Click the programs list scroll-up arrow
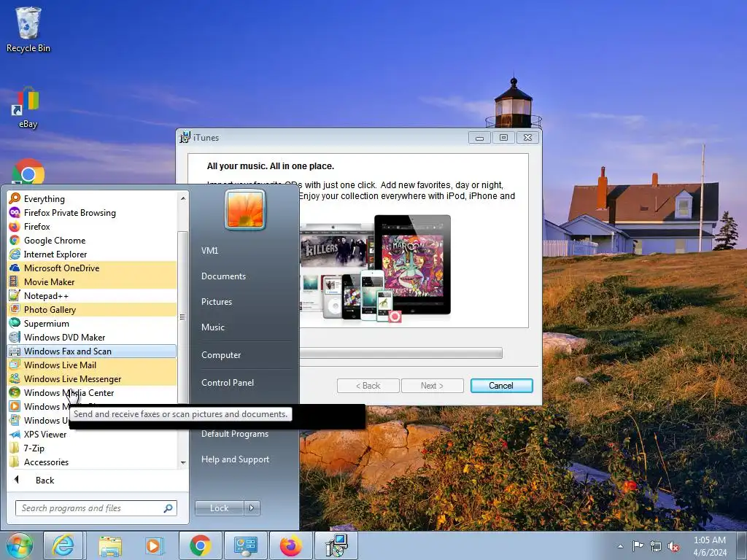 (x=183, y=198)
